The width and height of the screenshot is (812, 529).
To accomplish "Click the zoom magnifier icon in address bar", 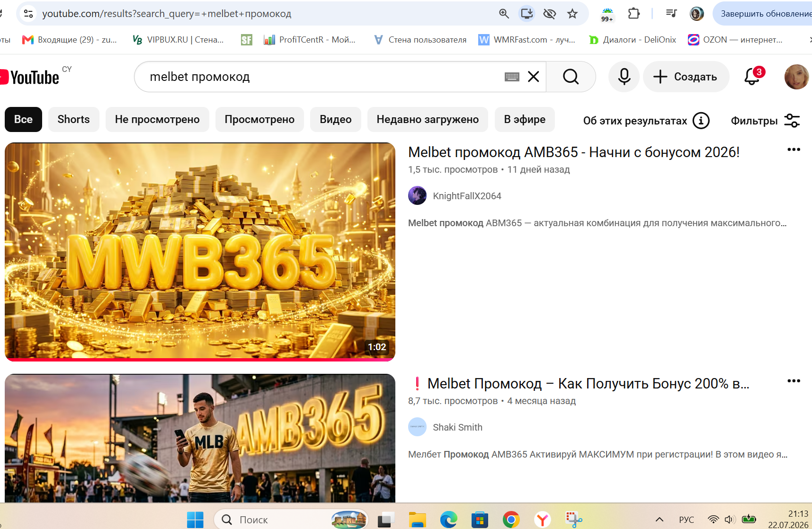I will pyautogui.click(x=504, y=14).
